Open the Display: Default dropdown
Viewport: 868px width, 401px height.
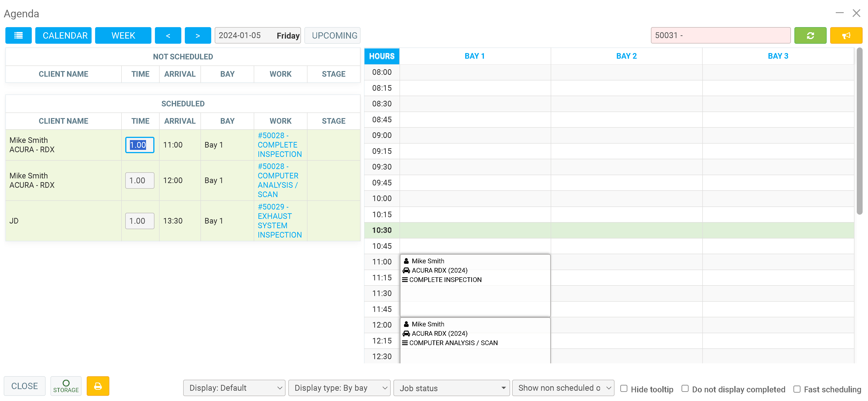pyautogui.click(x=234, y=388)
